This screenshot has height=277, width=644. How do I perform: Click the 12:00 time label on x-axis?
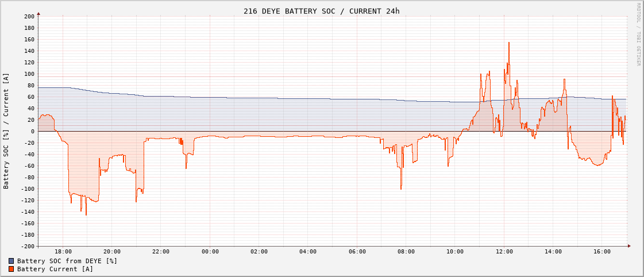(504, 252)
